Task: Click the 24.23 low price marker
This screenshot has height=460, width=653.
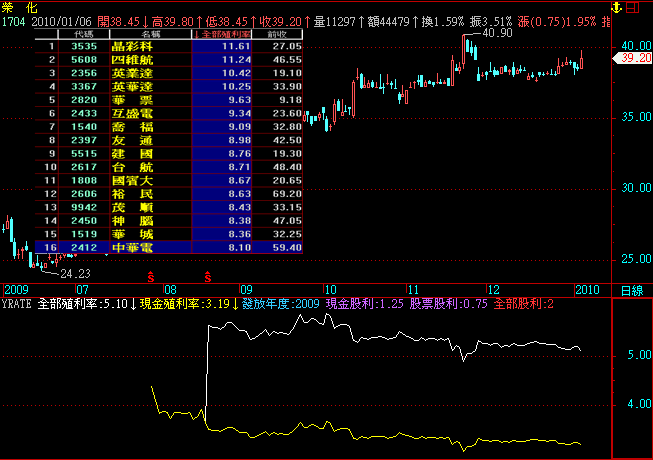Action: click(76, 272)
